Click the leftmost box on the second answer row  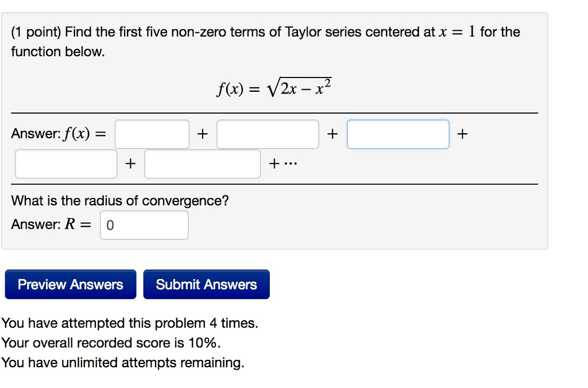coord(65,163)
